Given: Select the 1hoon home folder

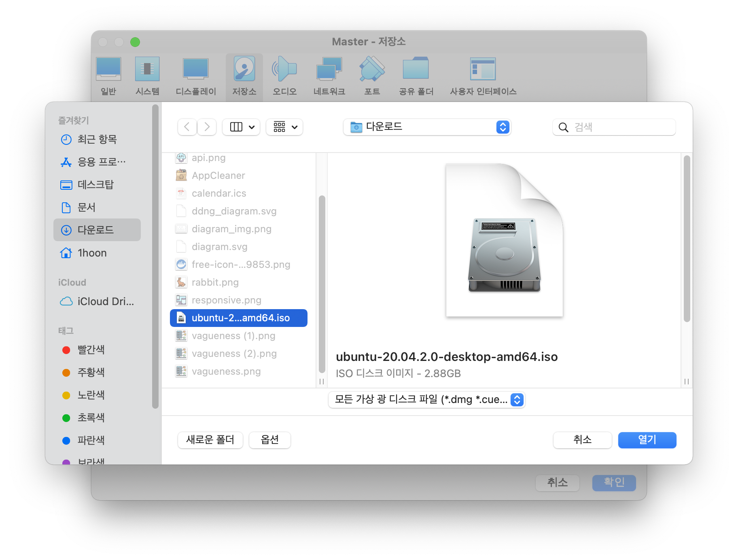Looking at the screenshot, I should tap(97, 253).
